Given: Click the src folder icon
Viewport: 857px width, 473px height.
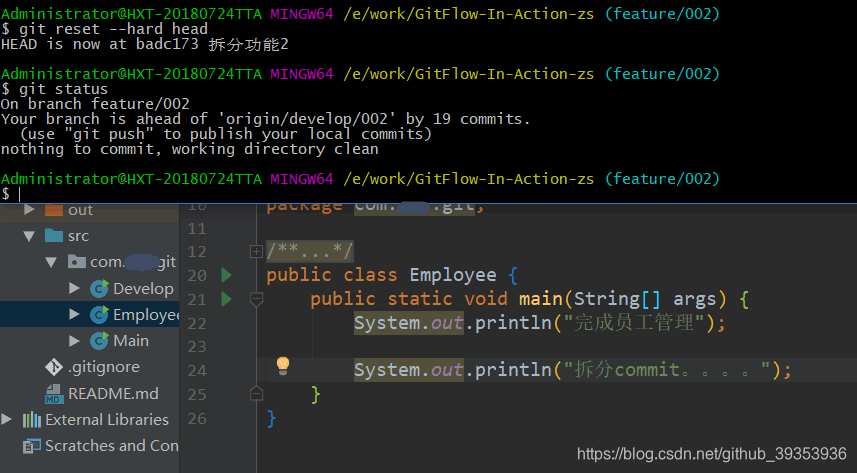Looking at the screenshot, I should [54, 236].
